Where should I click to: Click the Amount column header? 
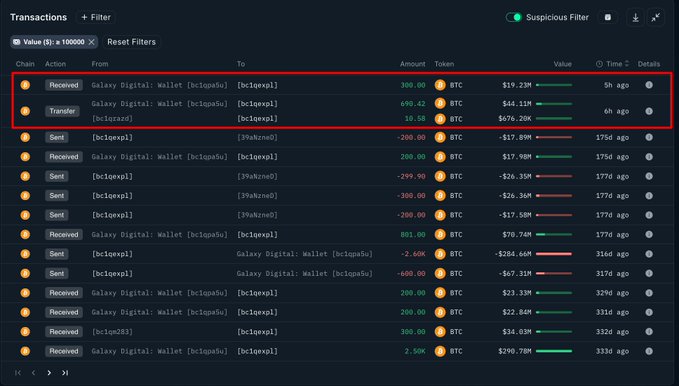pos(412,64)
